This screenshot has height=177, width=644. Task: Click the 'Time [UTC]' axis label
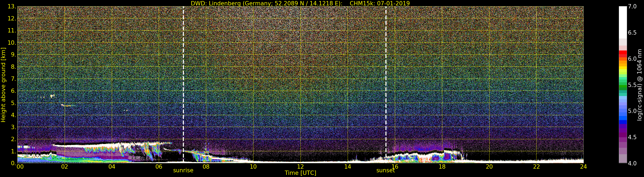[300, 173]
